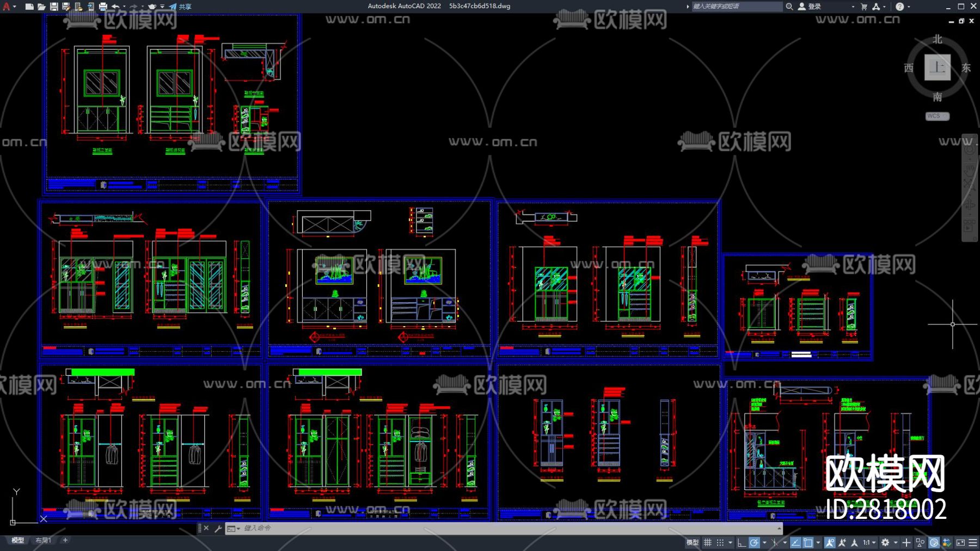
Task: Create a new drawing file
Action: tap(29, 7)
